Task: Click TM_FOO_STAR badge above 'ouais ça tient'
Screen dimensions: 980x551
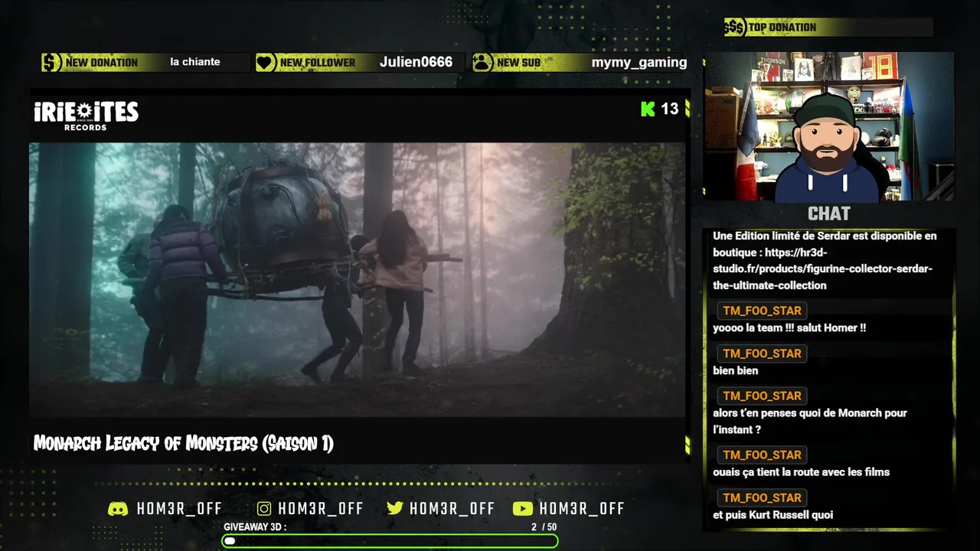Action: [762, 455]
